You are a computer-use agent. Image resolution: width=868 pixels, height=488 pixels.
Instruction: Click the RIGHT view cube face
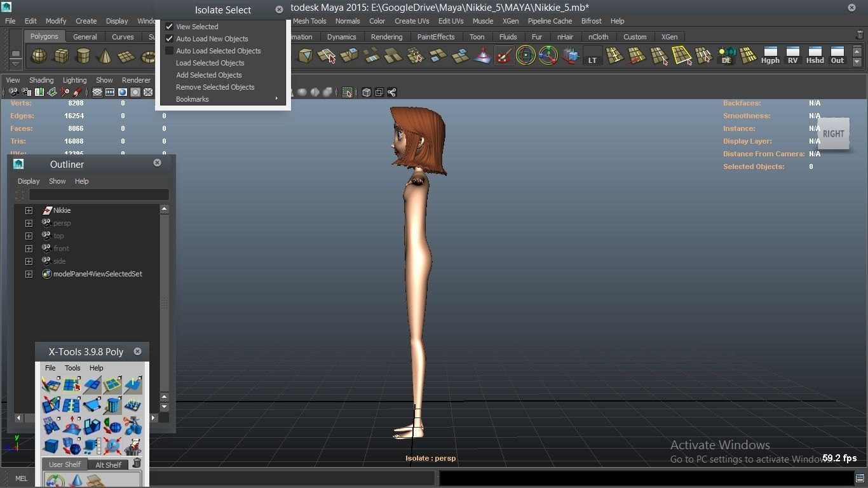coord(834,133)
